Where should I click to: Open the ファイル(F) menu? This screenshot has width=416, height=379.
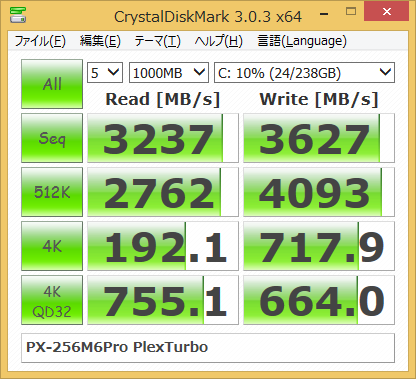(40, 41)
